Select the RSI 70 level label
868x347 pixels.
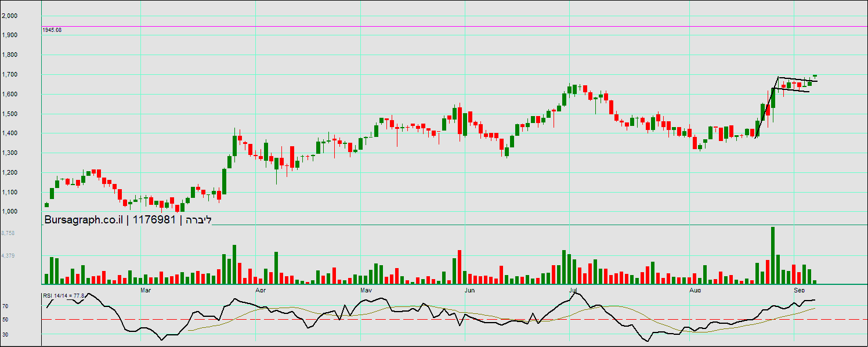[5, 306]
